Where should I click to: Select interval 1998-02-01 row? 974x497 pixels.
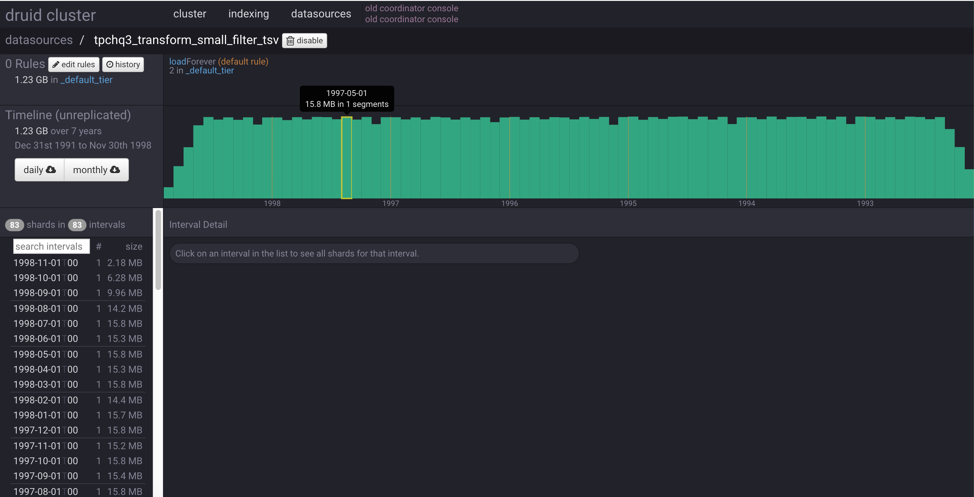78,400
